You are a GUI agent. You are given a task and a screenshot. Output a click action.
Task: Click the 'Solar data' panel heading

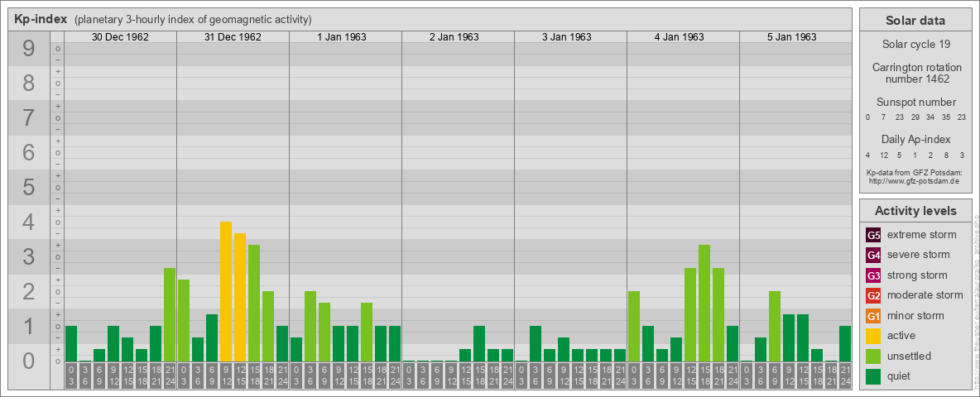pyautogui.click(x=915, y=21)
